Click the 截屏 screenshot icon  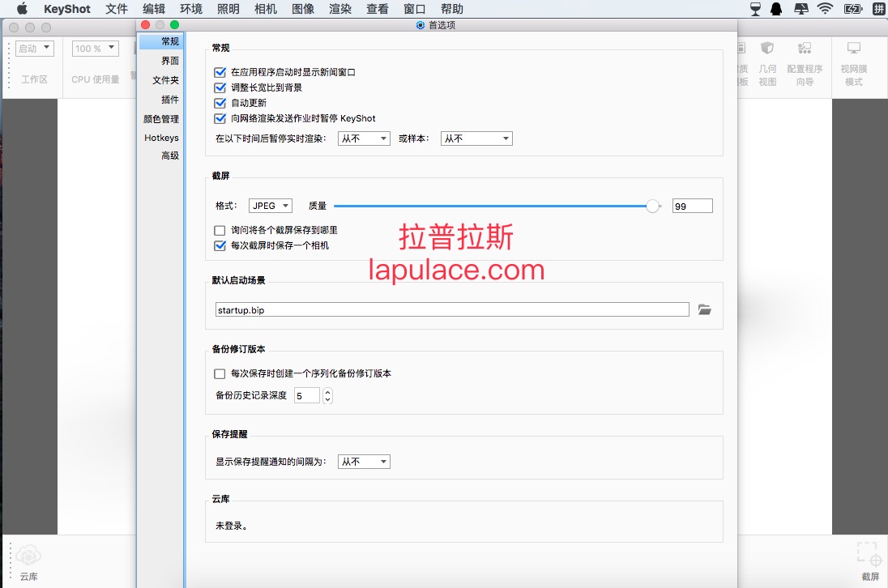[869, 554]
